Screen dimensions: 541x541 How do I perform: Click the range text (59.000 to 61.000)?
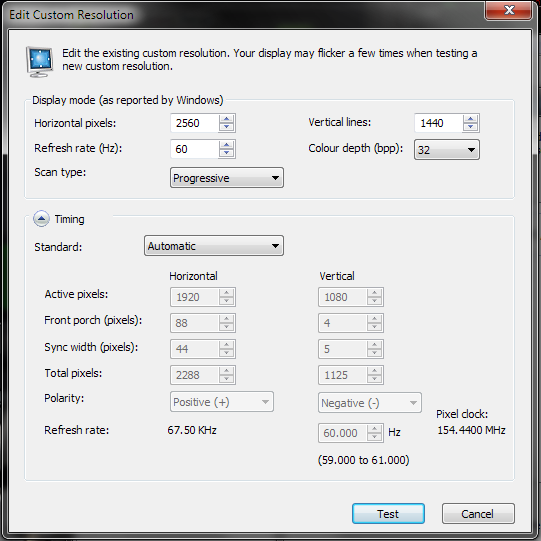pos(364,460)
